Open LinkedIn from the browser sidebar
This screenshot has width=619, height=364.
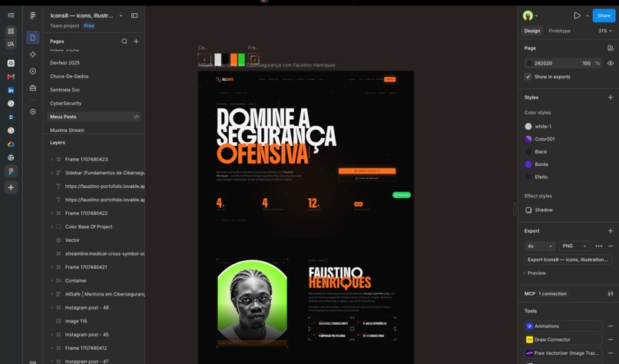point(11,90)
